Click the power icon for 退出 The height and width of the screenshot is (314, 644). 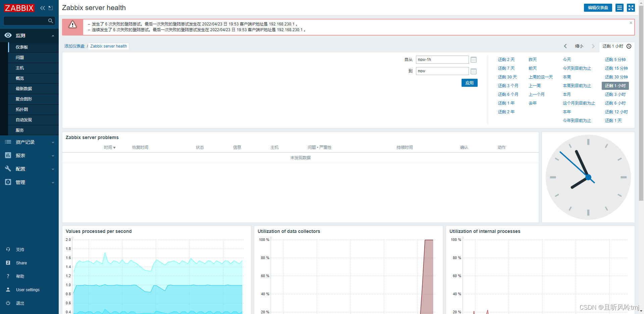tap(8, 303)
